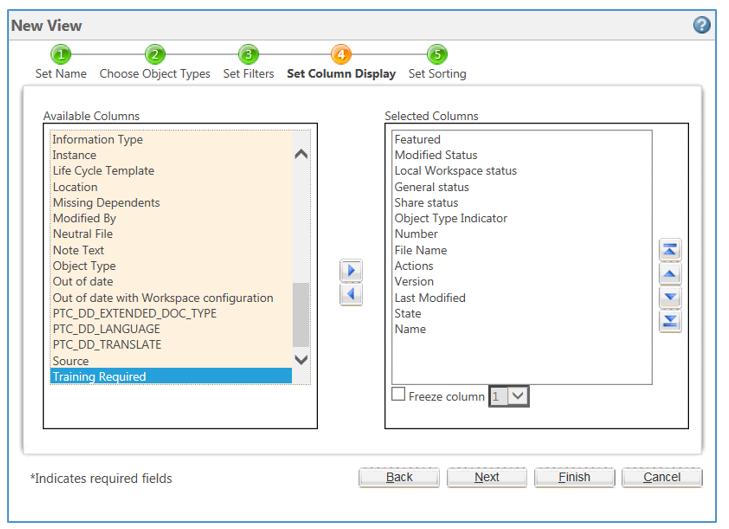Click the step 3 circle icon
Image resolution: width=729 pixels, height=529 pixels.
click(x=248, y=55)
